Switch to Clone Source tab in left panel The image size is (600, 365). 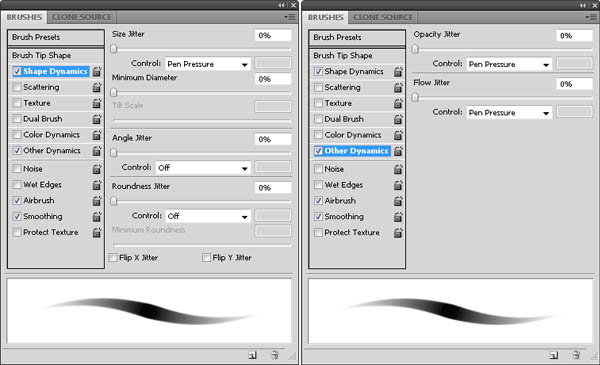tap(82, 17)
